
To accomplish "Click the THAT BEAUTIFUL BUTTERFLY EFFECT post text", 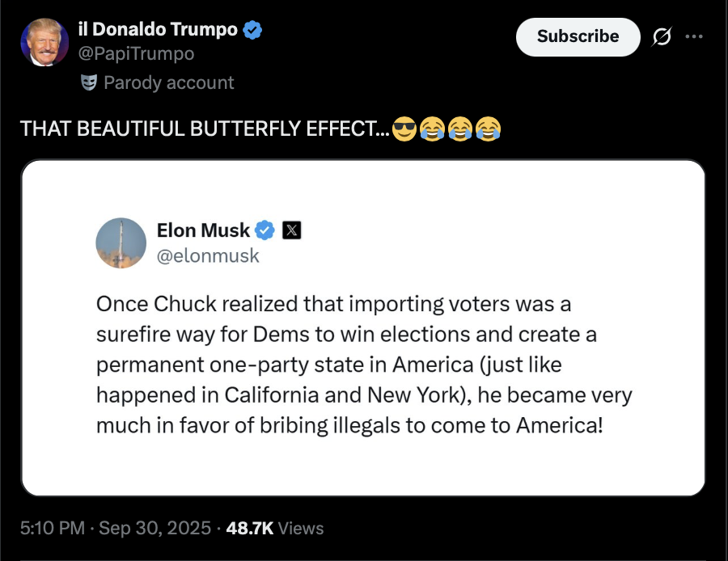I will [x=202, y=129].
